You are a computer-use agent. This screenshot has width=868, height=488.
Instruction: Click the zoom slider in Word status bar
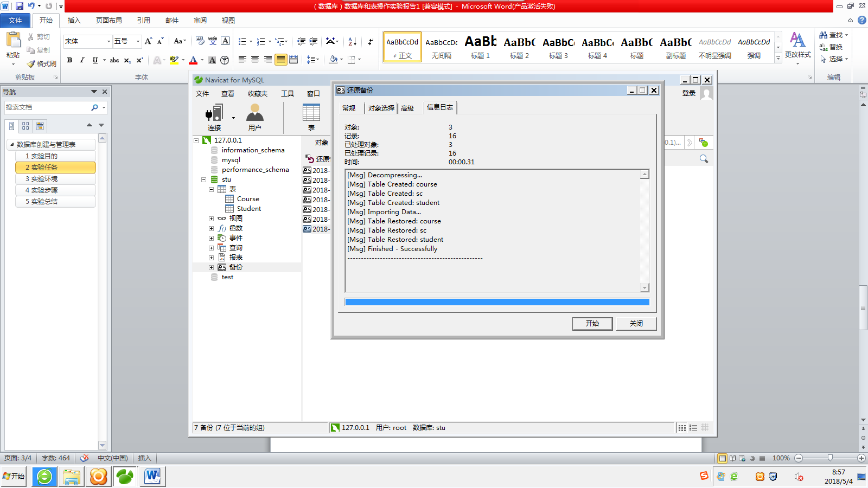click(x=830, y=458)
